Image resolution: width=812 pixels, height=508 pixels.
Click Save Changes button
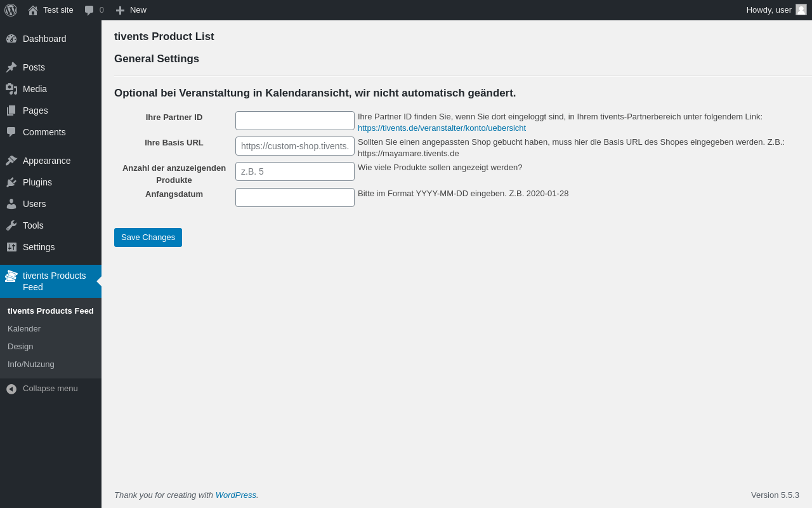click(x=148, y=237)
